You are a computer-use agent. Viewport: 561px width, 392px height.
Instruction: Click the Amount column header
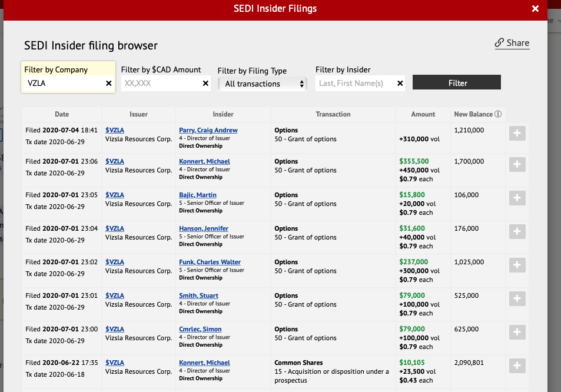click(x=423, y=114)
